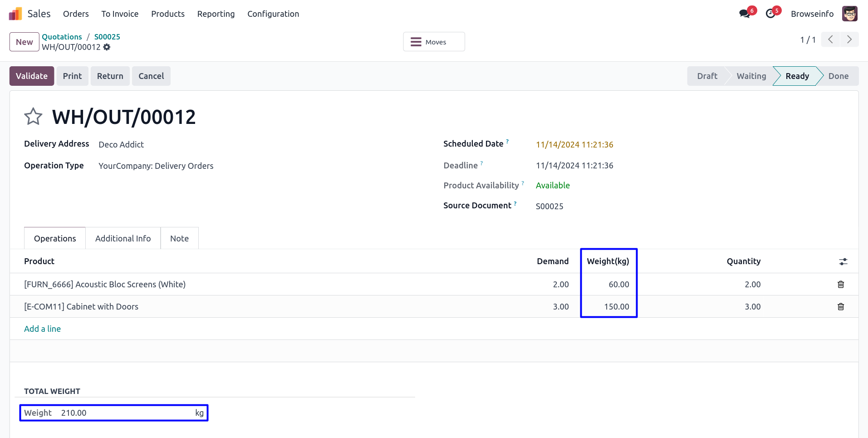The width and height of the screenshot is (868, 438).
Task: Expand the Configuration menu
Action: (273, 14)
